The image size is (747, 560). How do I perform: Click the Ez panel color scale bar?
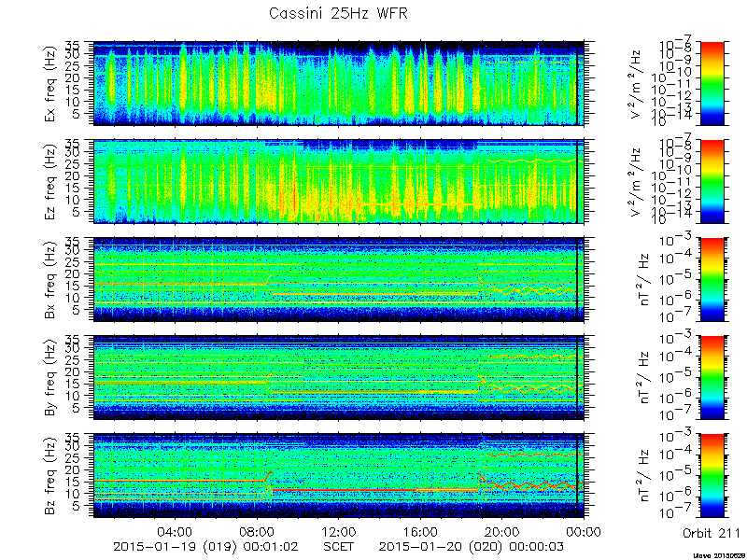(712, 181)
